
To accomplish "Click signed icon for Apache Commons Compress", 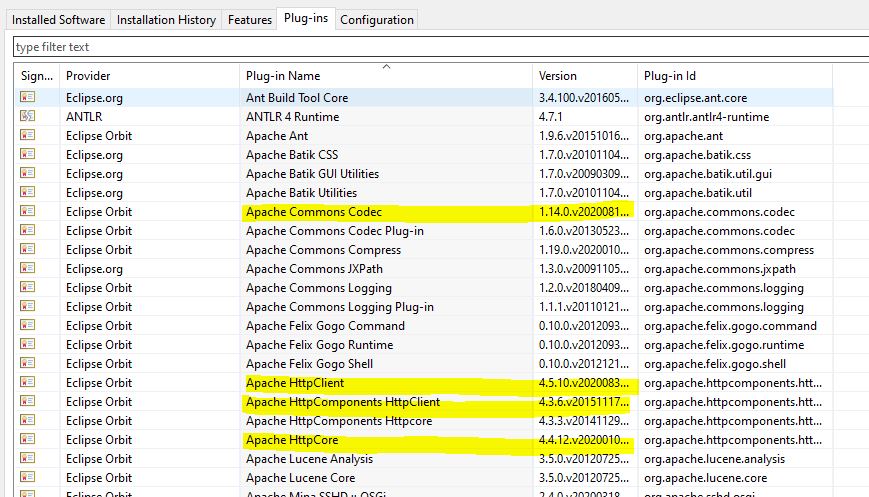I will click(x=28, y=249).
